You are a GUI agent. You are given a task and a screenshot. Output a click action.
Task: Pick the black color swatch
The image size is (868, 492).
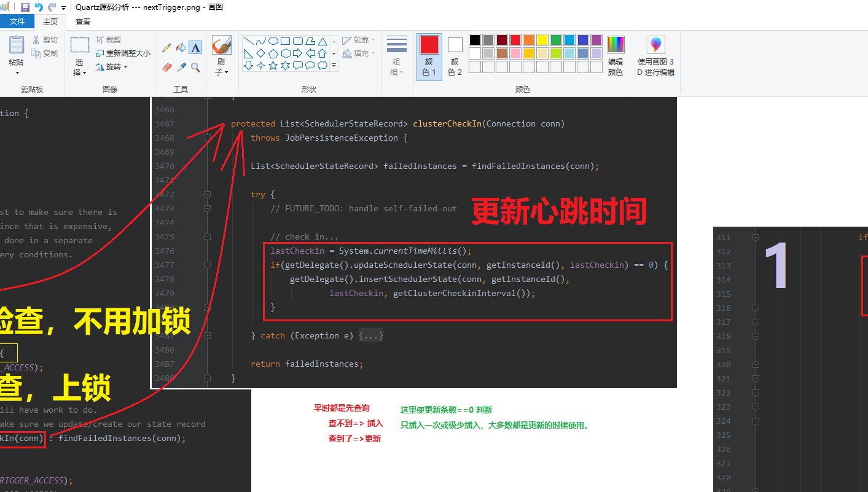point(475,40)
